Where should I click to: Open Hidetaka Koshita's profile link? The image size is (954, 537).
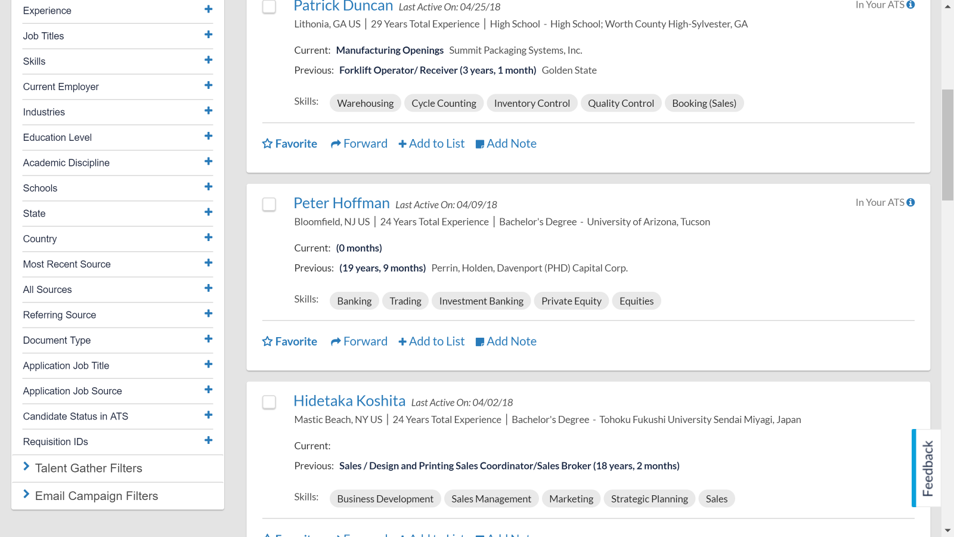[349, 401]
